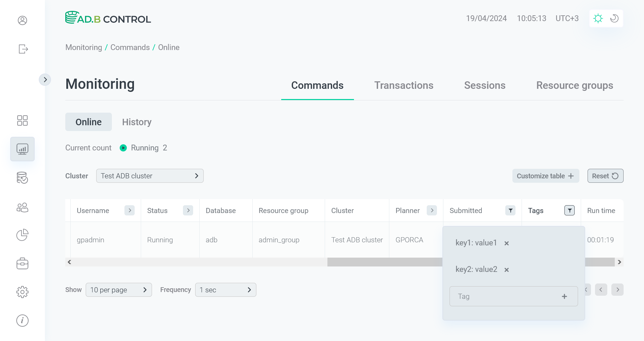Click the users icon in sidebar
644x341 pixels.
coord(22,208)
